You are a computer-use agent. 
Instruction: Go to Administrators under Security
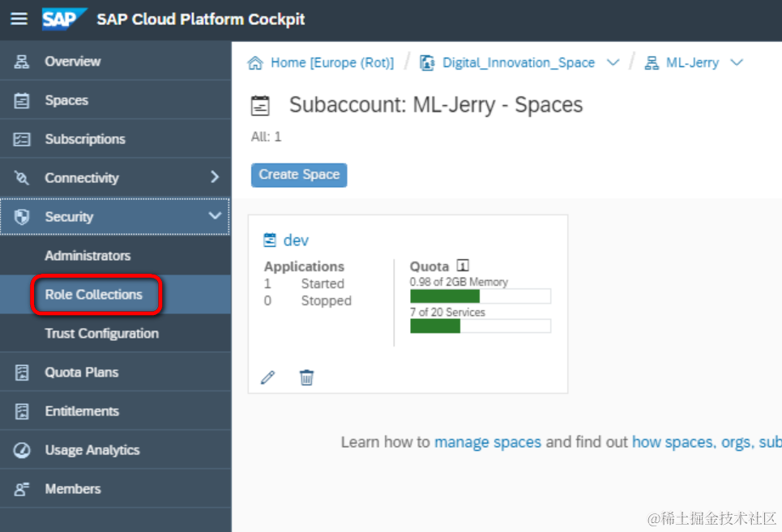[88, 256]
